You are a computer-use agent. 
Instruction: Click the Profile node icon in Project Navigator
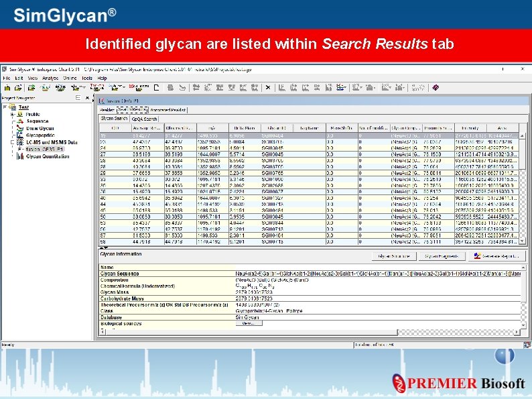click(20, 114)
